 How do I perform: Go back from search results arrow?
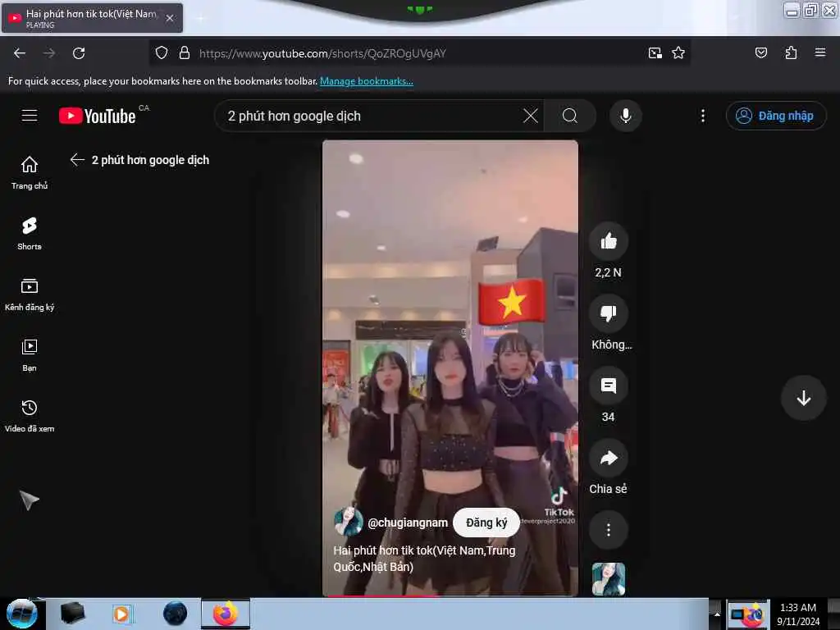click(x=77, y=160)
